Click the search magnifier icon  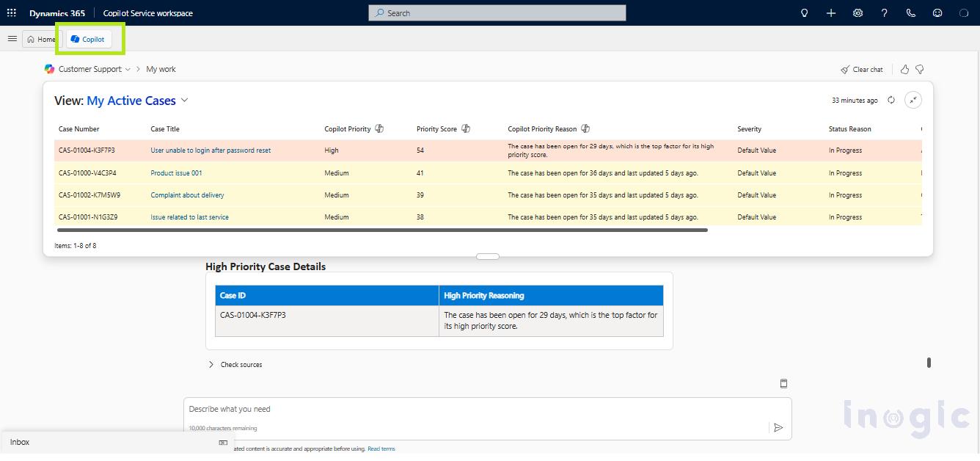[380, 13]
